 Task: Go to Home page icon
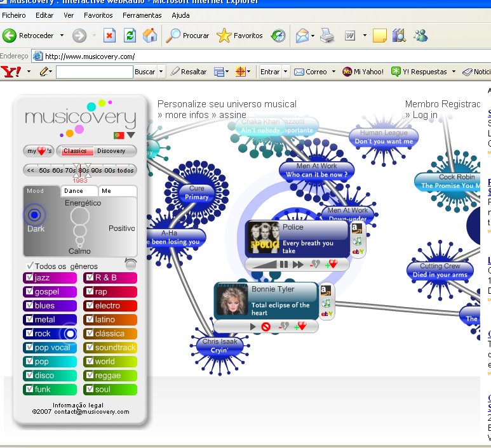tap(150, 36)
